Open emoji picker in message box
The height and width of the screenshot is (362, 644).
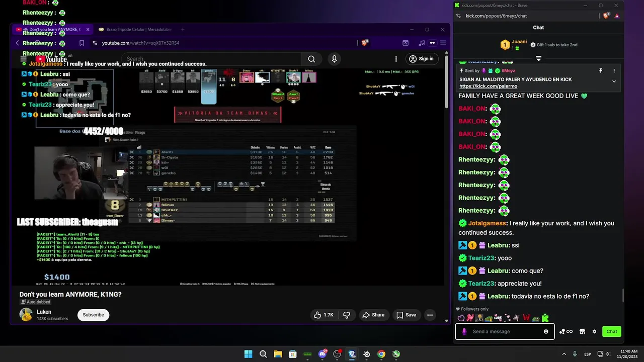click(x=546, y=331)
